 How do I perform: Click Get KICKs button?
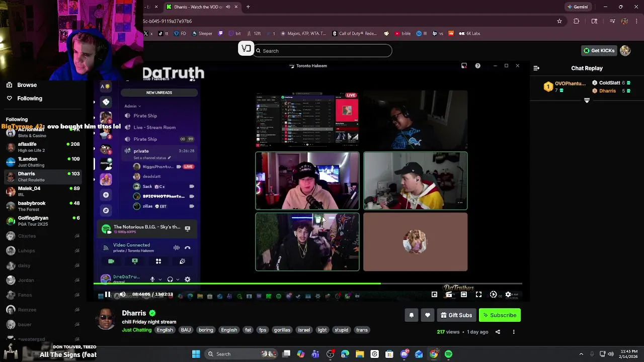(x=599, y=51)
